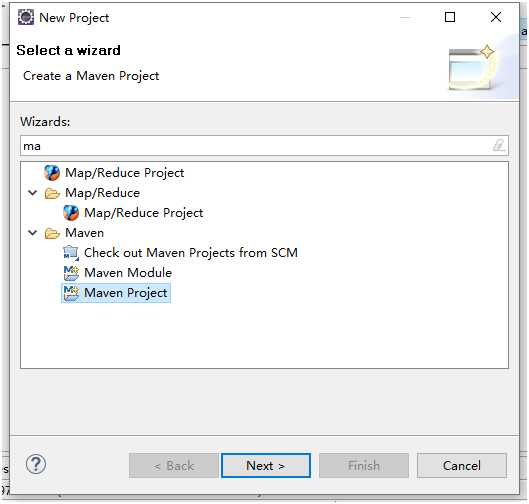Open the help question mark icon

(36, 464)
